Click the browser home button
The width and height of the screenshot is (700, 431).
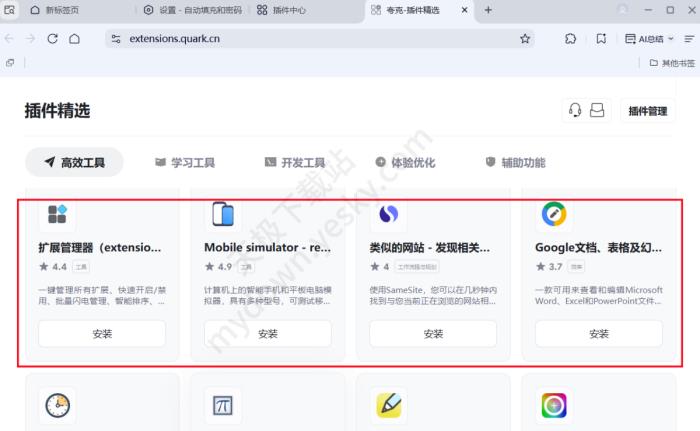point(74,39)
